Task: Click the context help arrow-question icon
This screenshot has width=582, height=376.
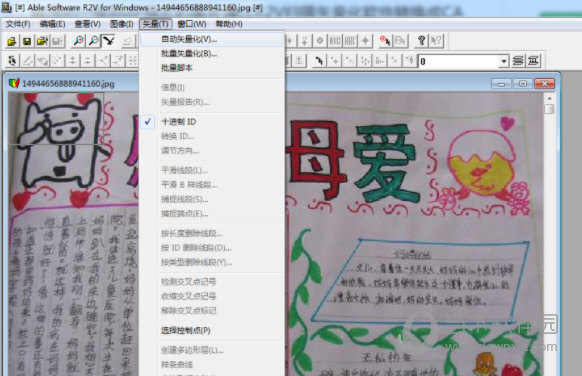Action: coord(436,41)
